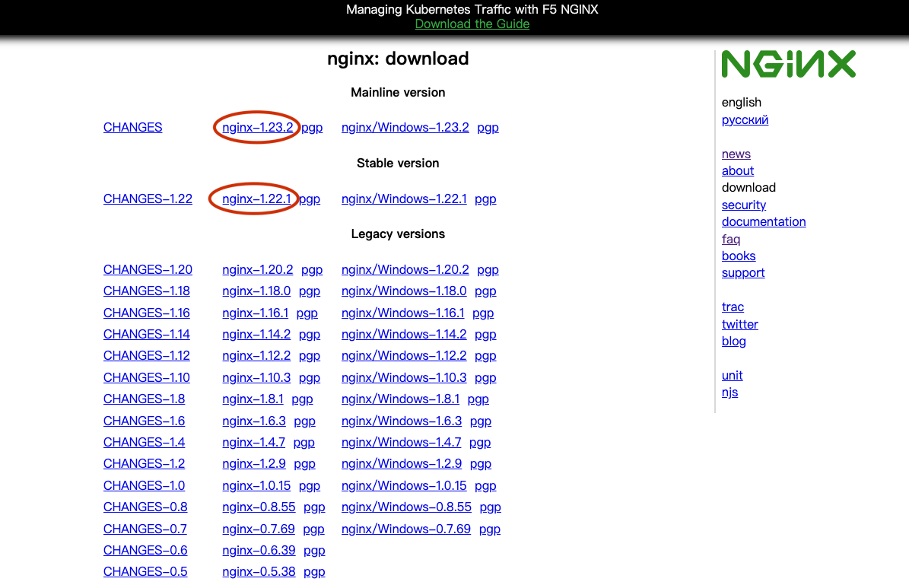
Task: Download nginx-1.12.2 source
Action: pos(256,356)
